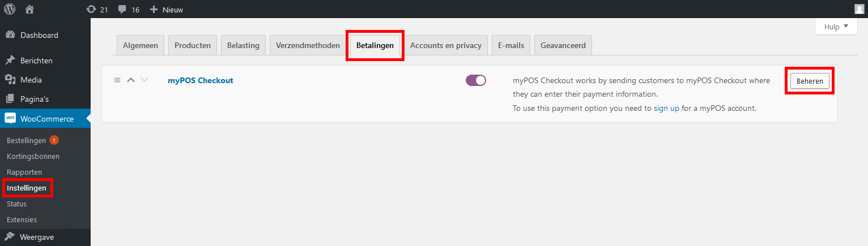This screenshot has height=246, width=868.
Task: Click the updates refresh icon
Action: (x=91, y=10)
